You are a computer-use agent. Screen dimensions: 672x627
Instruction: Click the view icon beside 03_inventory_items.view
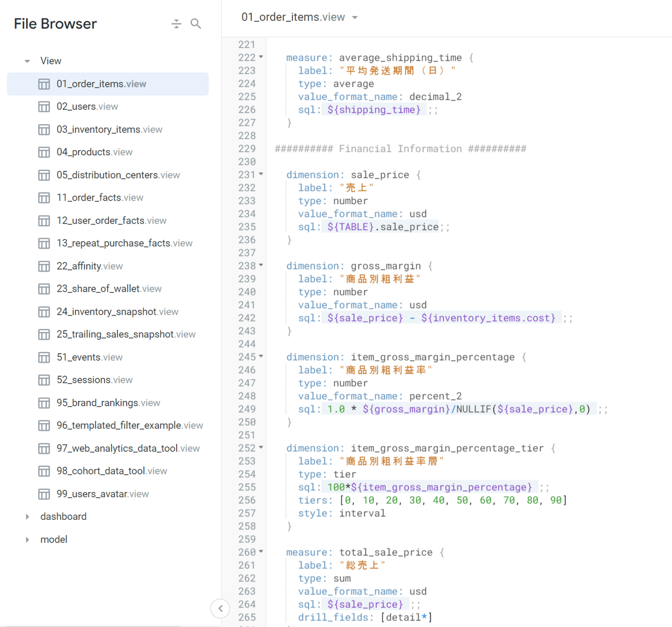[44, 129]
